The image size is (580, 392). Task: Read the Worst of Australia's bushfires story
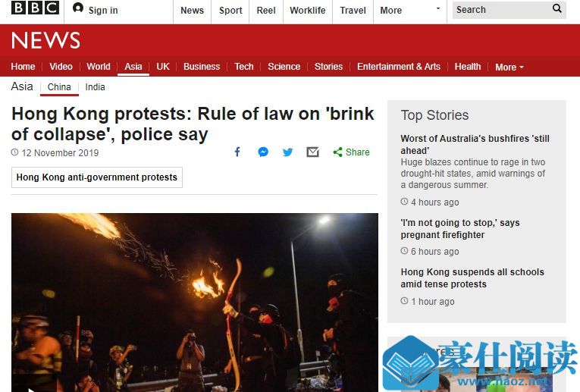pyautogui.click(x=475, y=144)
